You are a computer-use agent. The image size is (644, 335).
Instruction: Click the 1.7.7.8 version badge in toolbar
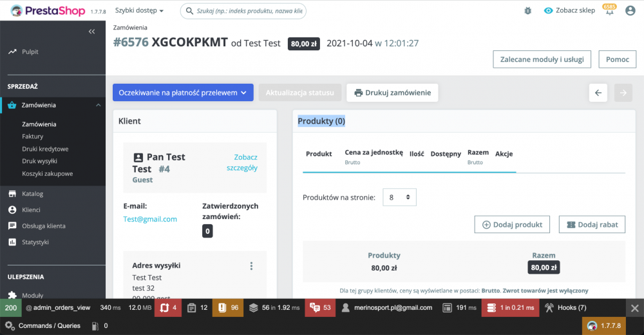click(604, 325)
